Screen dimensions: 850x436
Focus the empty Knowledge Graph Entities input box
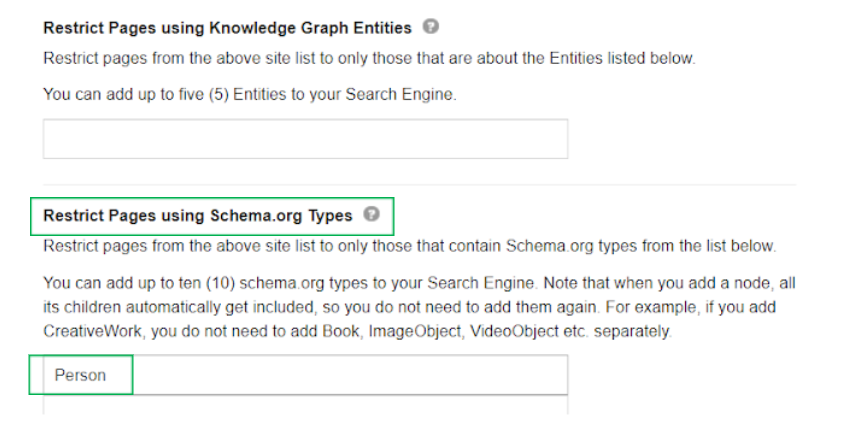(x=305, y=139)
